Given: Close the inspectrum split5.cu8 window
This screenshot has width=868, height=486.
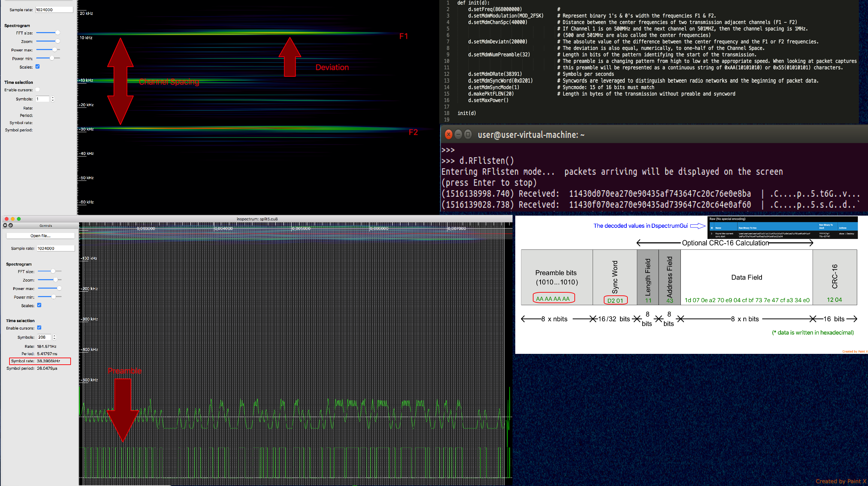Looking at the screenshot, I should 6,219.
